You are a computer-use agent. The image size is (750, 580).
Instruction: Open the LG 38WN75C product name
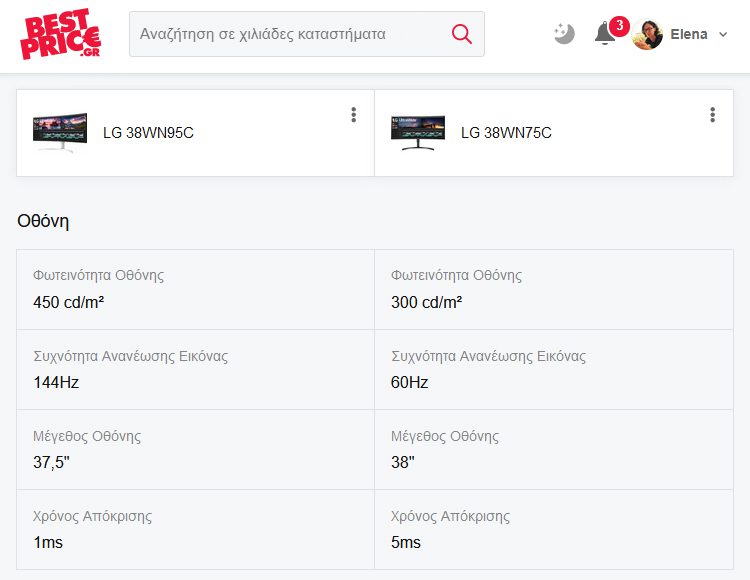point(506,132)
